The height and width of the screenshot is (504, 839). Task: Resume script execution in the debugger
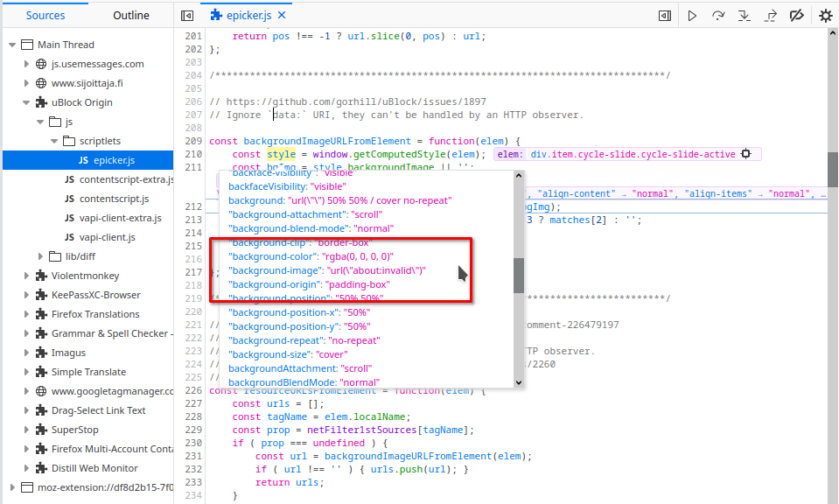pos(692,15)
